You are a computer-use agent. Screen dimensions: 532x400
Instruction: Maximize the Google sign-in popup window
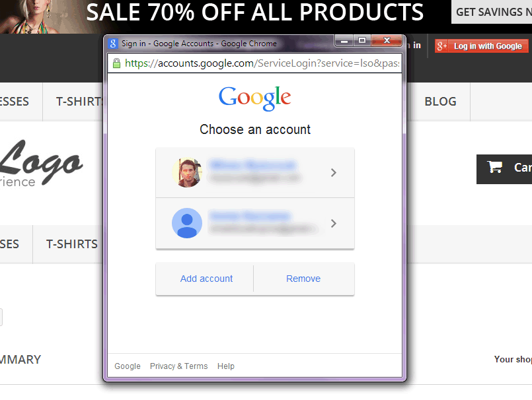click(362, 40)
